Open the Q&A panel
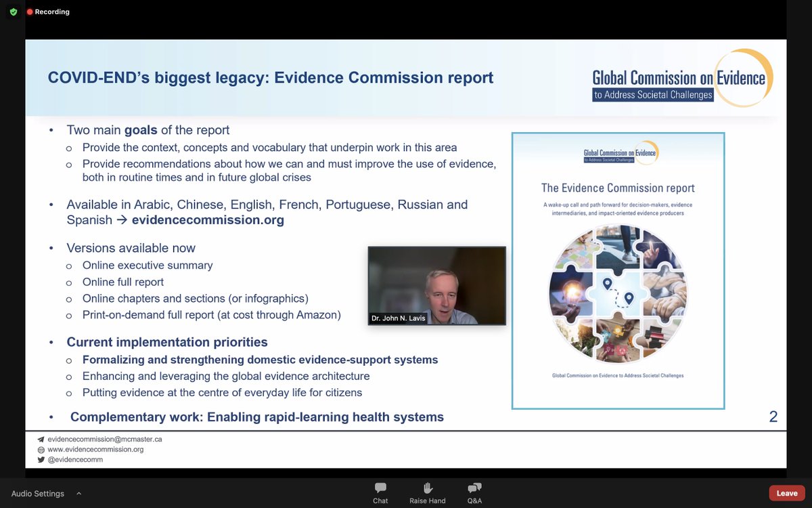Viewport: 812px width, 508px height. 474,493
